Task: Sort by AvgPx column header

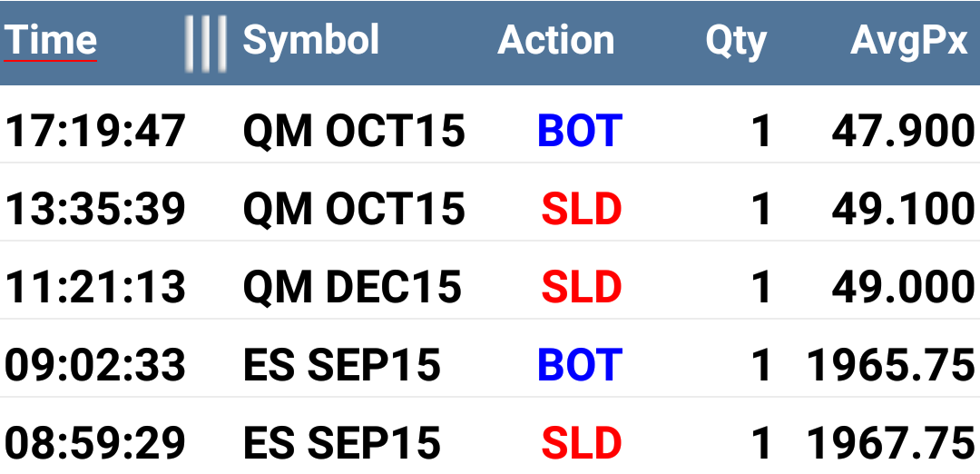Action: (908, 42)
